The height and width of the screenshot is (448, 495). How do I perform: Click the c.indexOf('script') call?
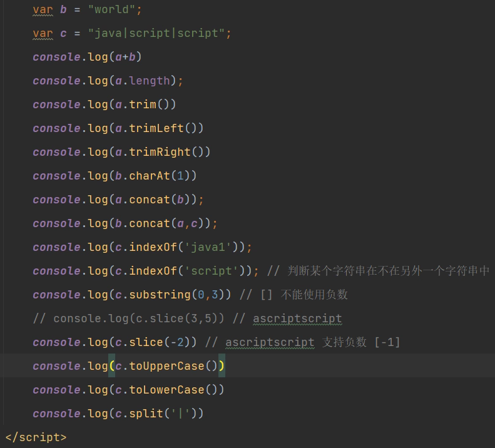click(x=180, y=271)
